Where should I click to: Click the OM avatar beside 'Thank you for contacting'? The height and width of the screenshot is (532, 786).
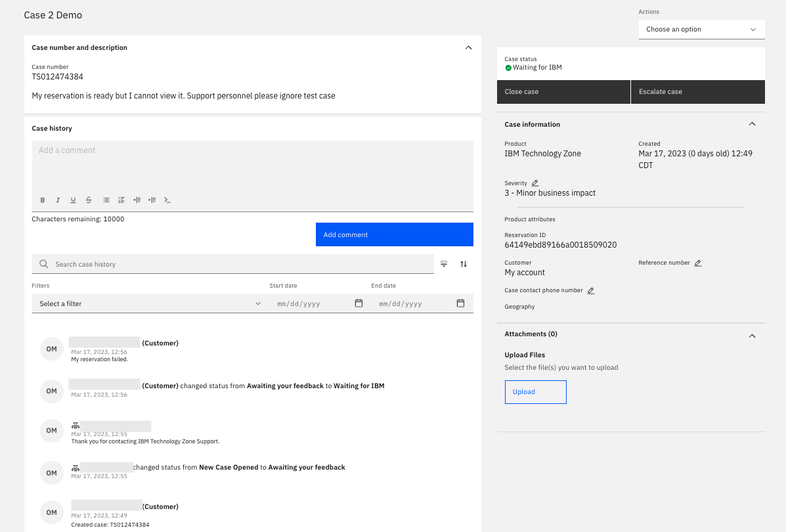click(x=52, y=431)
